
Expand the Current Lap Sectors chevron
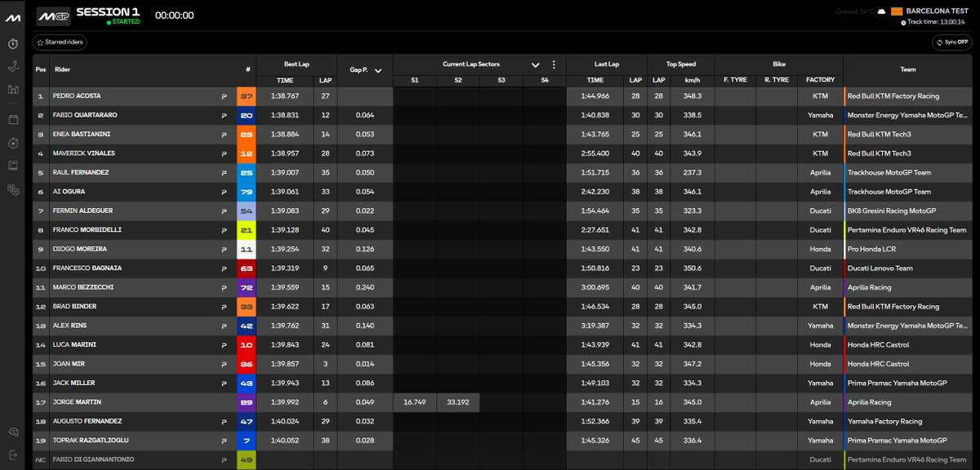point(536,64)
